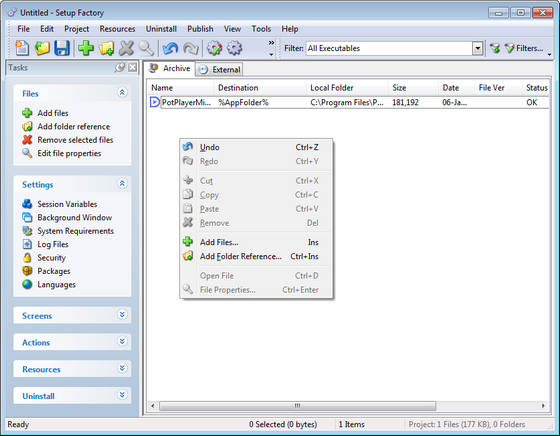Switch to the External tab
This screenshot has width=560, height=436.
point(219,69)
